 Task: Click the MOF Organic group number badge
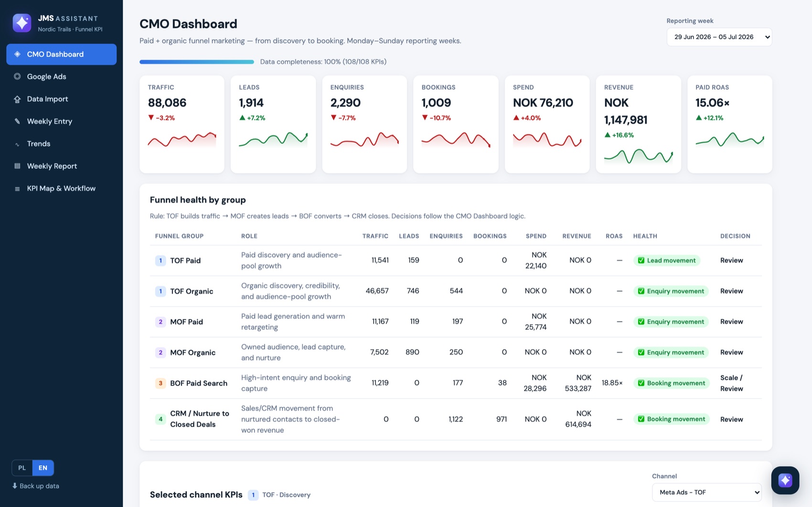pyautogui.click(x=160, y=352)
